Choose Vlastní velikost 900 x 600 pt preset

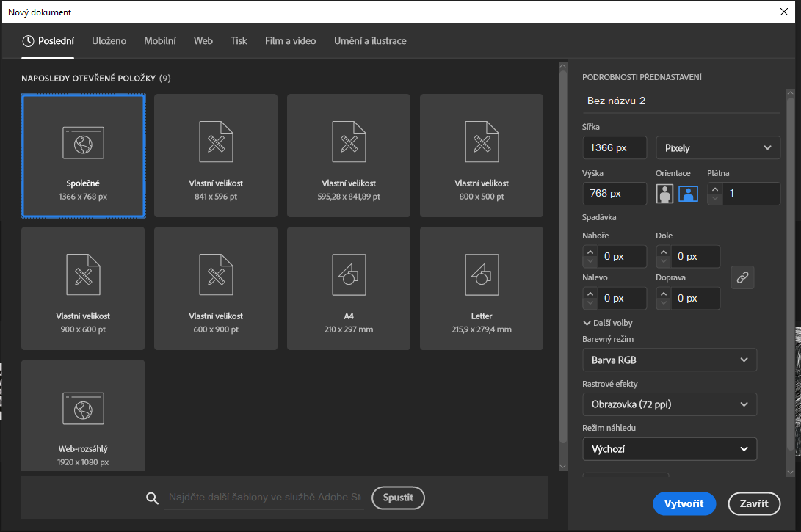83,288
